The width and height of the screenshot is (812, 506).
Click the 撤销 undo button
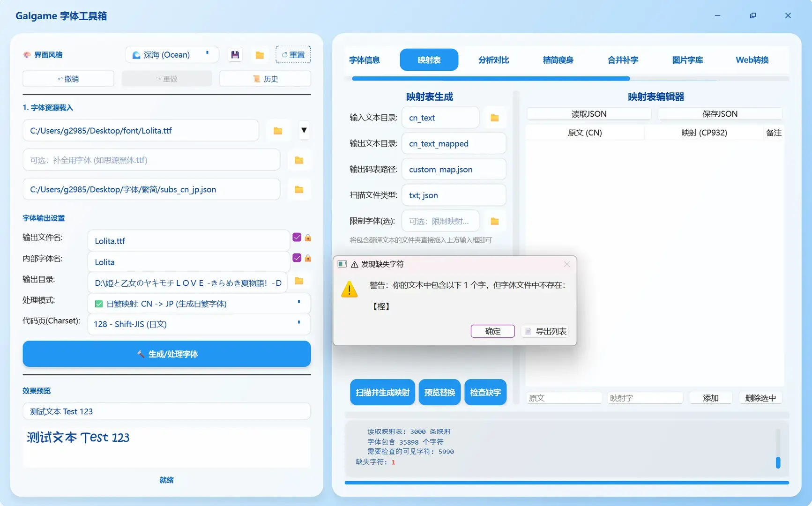pyautogui.click(x=68, y=79)
